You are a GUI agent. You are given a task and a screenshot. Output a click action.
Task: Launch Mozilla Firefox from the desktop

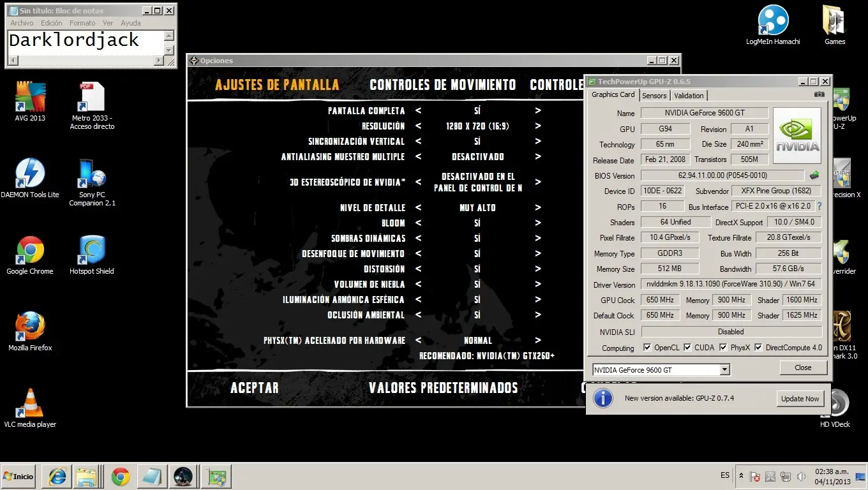[30, 327]
